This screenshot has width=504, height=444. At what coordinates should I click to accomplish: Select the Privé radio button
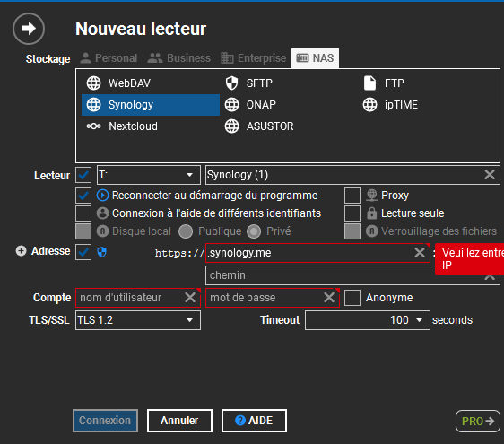(x=254, y=231)
